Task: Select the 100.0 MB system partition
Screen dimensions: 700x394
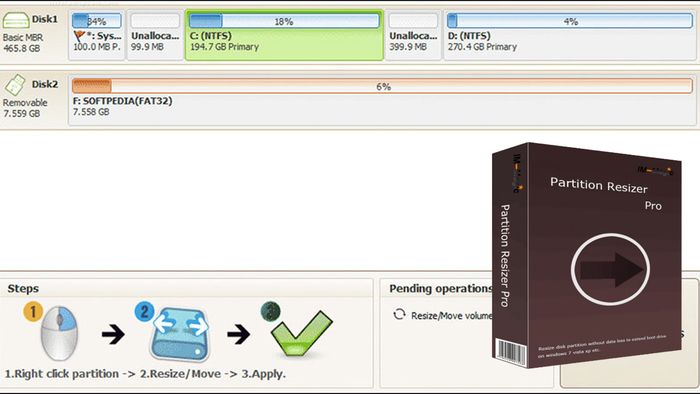Action: (96, 35)
